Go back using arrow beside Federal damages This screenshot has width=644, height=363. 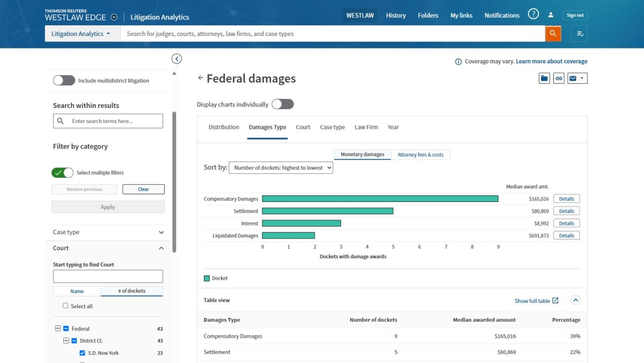point(201,78)
